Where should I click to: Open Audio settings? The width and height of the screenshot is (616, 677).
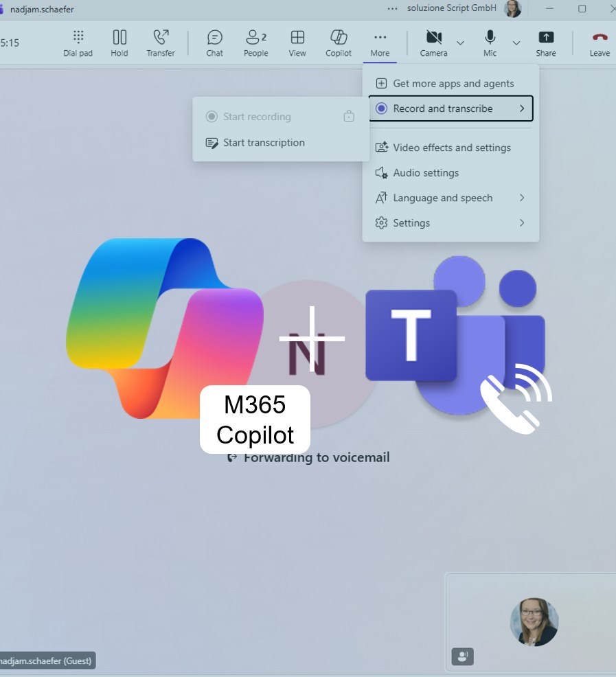click(x=425, y=173)
